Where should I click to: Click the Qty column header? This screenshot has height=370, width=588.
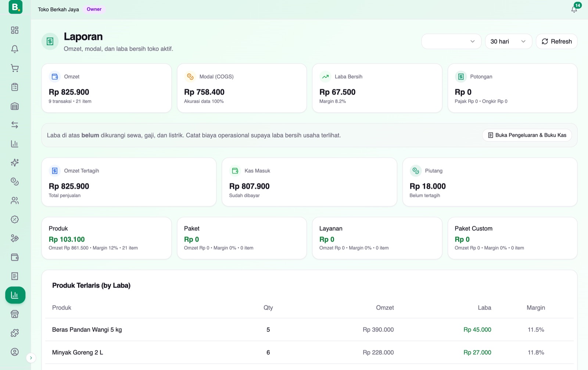268,308
